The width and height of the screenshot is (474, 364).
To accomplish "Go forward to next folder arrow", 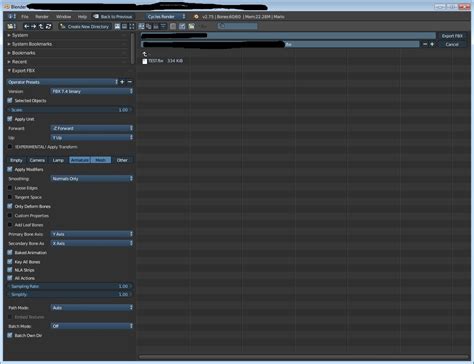I will [34, 26].
